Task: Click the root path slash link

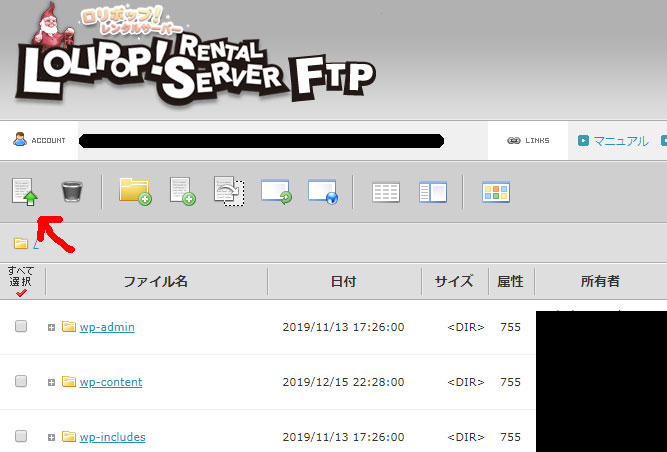Action: click(36, 244)
